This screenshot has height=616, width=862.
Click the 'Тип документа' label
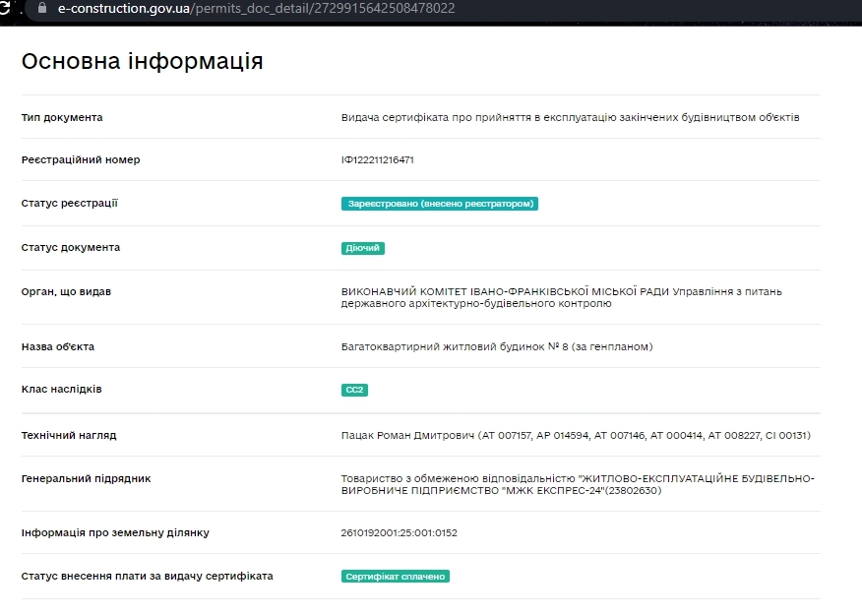pos(62,118)
